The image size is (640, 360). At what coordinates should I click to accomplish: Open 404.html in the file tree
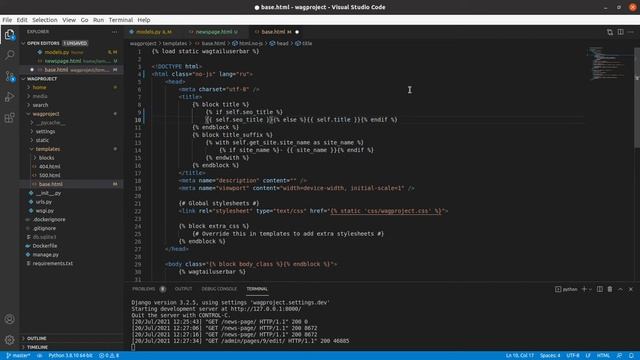click(x=72, y=167)
